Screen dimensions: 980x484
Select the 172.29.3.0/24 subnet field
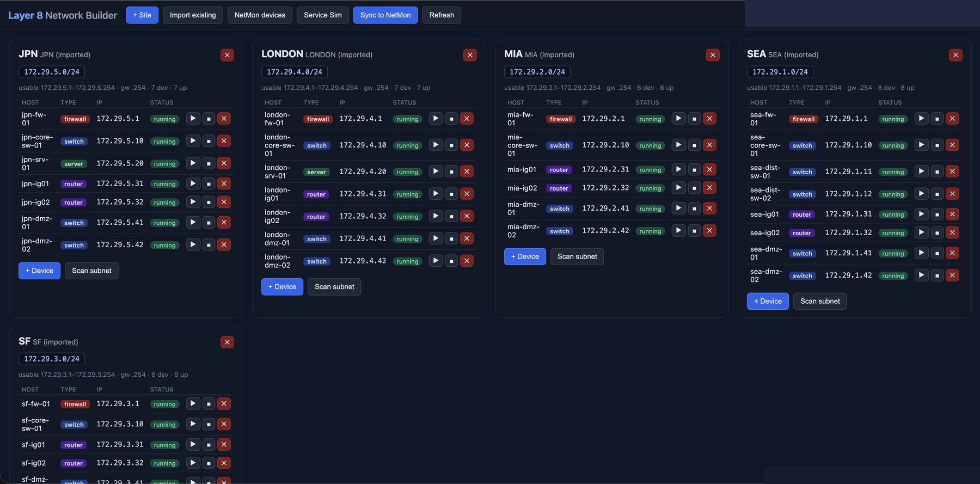[x=52, y=359]
